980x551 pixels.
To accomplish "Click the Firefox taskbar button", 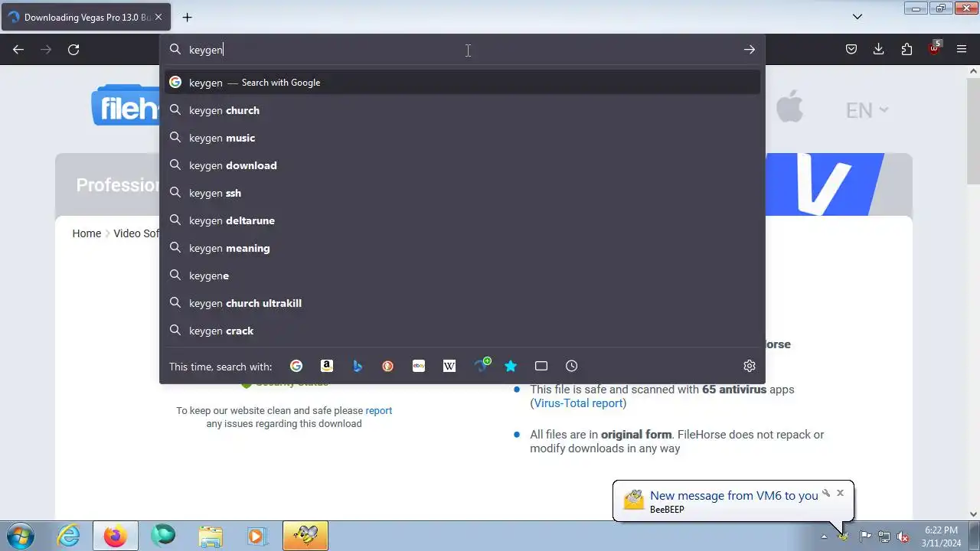I will click(x=116, y=536).
